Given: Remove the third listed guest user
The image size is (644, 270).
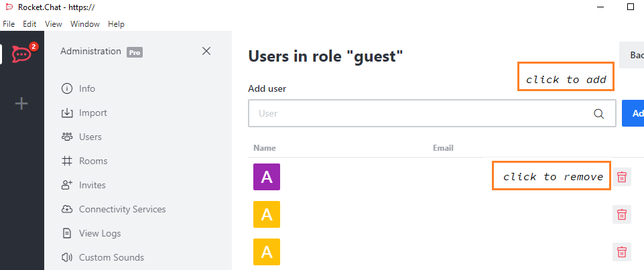Looking at the screenshot, I should (x=622, y=252).
